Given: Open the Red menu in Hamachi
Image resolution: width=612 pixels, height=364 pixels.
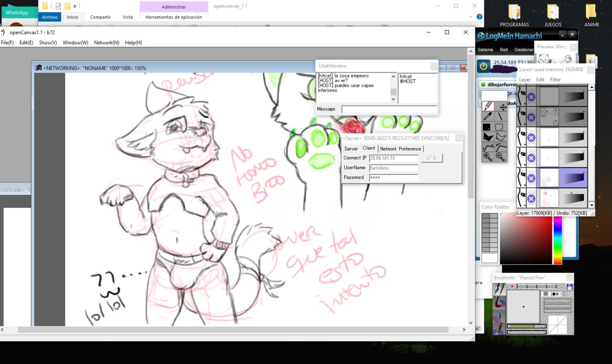Looking at the screenshot, I should pyautogui.click(x=504, y=50).
